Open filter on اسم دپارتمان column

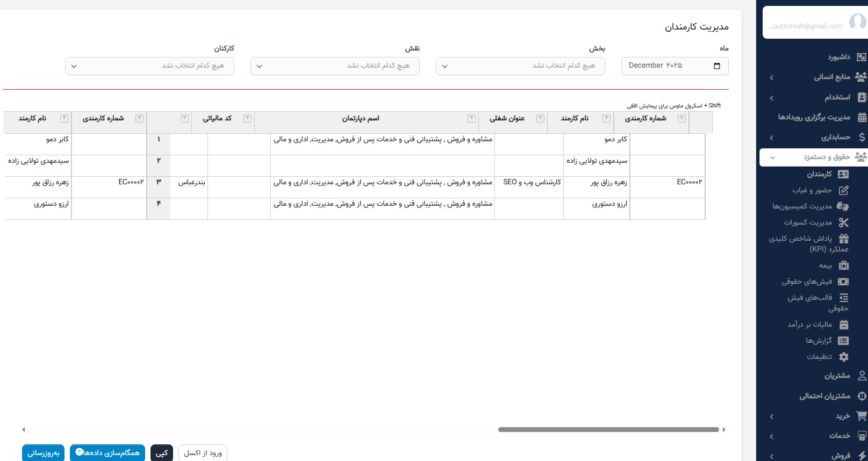[x=471, y=118]
